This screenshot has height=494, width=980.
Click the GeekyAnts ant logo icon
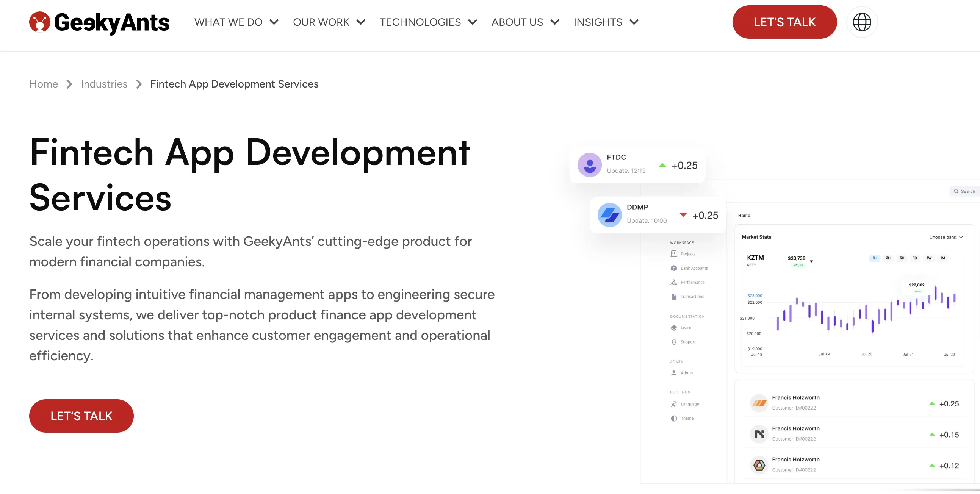39,22
